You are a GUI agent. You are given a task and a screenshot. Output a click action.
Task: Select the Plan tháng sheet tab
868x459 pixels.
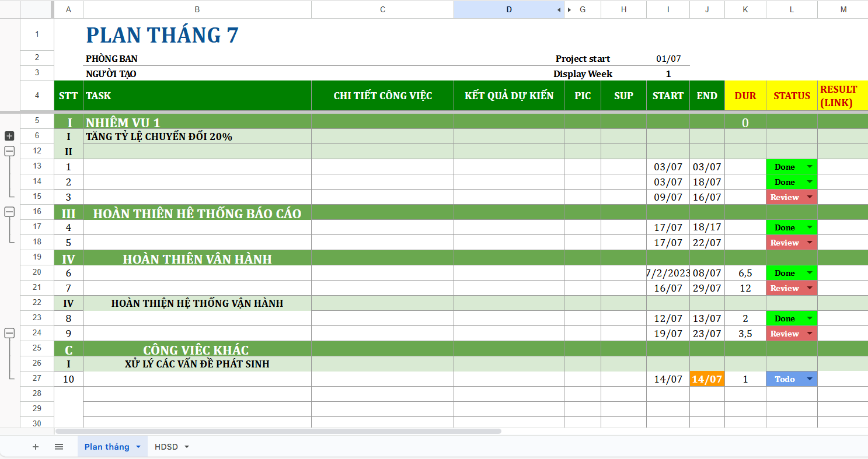coord(107,447)
